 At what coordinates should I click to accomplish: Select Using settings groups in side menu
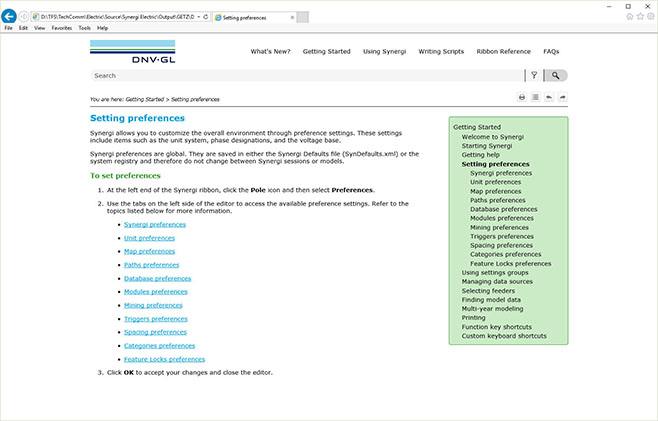pyautogui.click(x=495, y=272)
